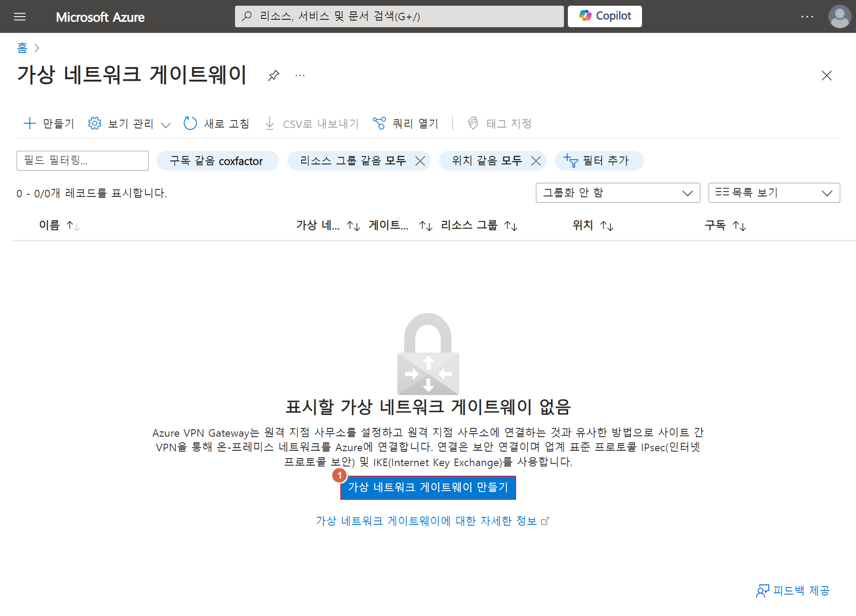Remove the 위치 같음 모두 filter
The height and width of the screenshot is (616, 856).
click(x=536, y=161)
